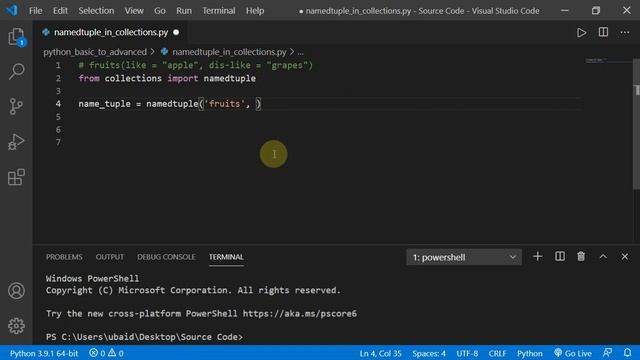The image size is (640, 360).
Task: Open the Help menu
Action: 255,11
